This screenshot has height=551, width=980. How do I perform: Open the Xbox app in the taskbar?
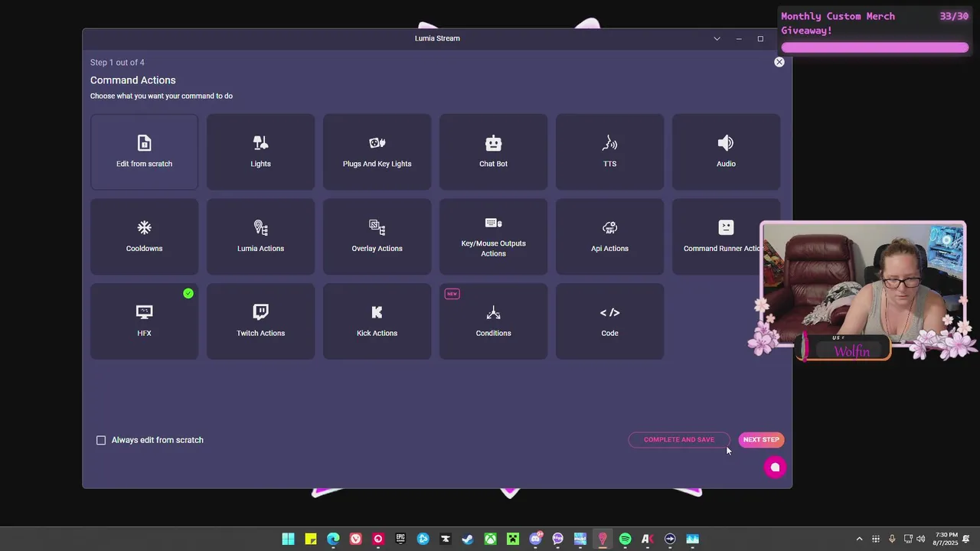490,539
